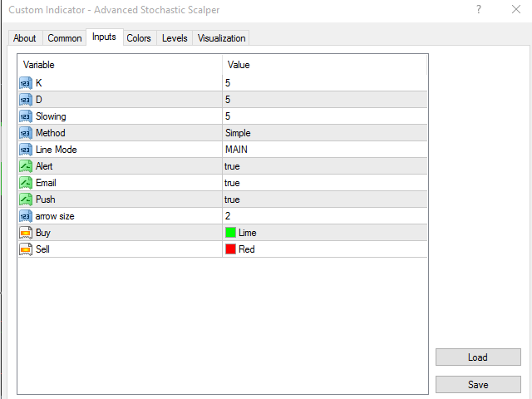
Task: Edit the arrow size value field
Action: pos(324,216)
